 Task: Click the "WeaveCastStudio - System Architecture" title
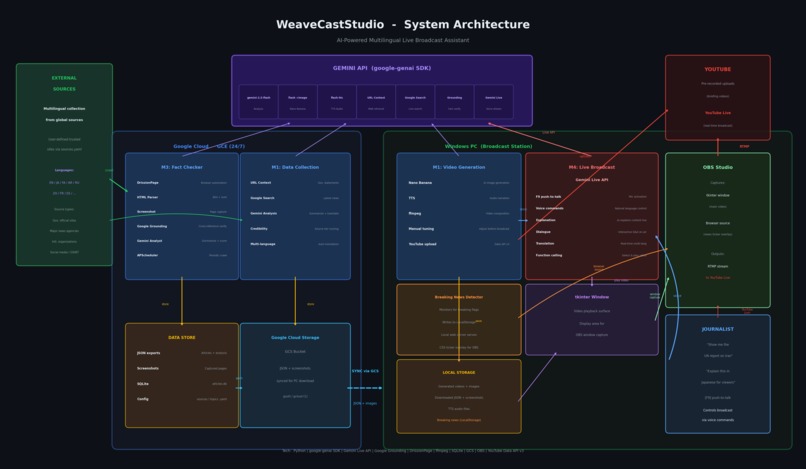click(x=402, y=25)
